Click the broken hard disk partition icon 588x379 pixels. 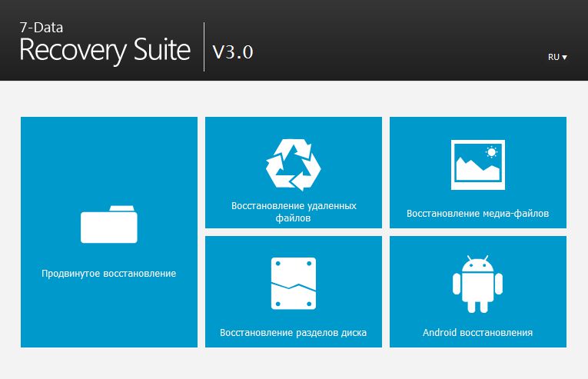(294, 284)
